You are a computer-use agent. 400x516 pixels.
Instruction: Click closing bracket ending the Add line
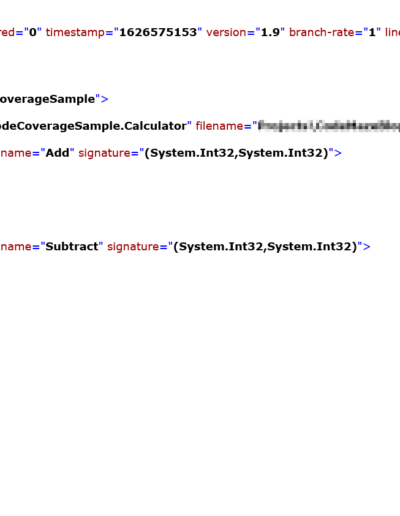pos(338,153)
